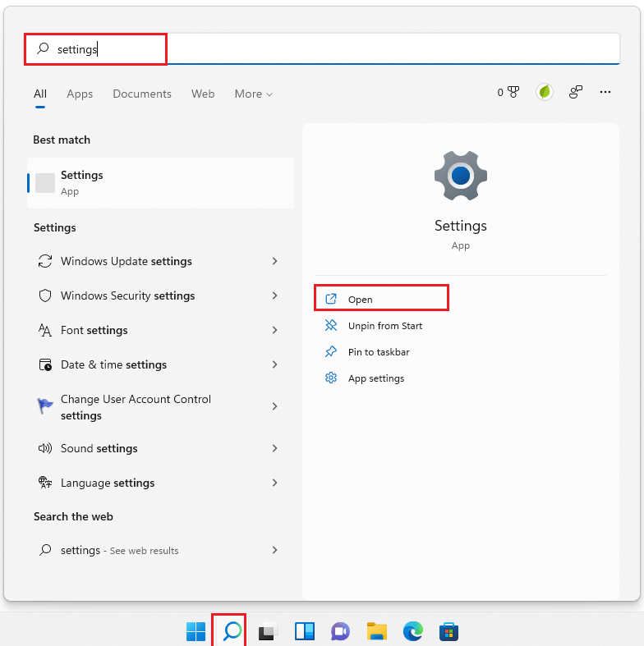Click the Windows Start button in the taskbar
Viewport: 644px width, 646px height.
click(x=195, y=631)
